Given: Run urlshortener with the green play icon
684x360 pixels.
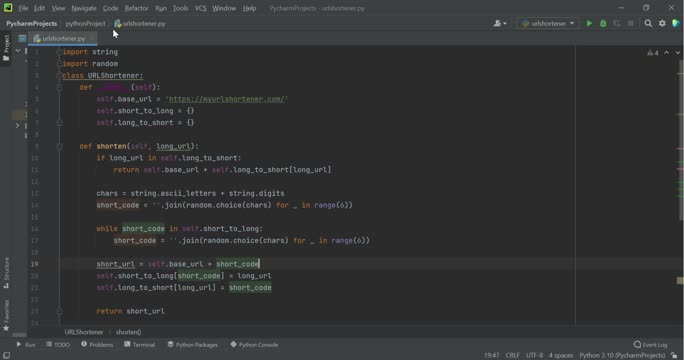Looking at the screenshot, I should click(589, 24).
